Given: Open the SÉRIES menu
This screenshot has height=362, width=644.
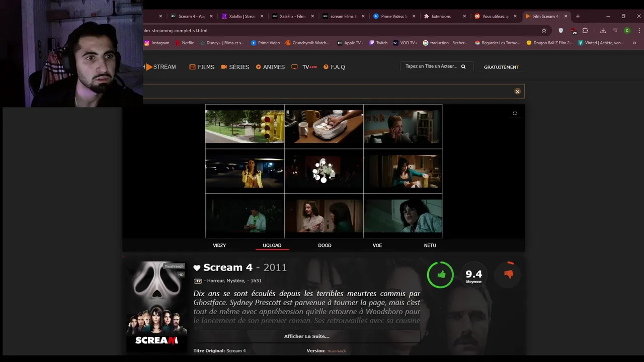Looking at the screenshot, I should pyautogui.click(x=235, y=67).
